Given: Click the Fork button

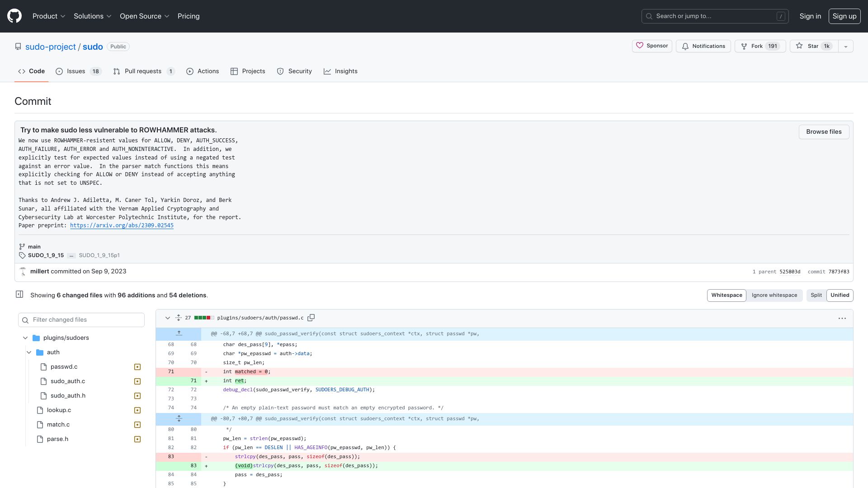Looking at the screenshot, I should point(760,46).
